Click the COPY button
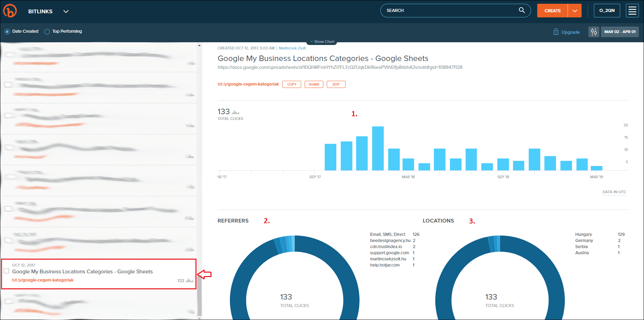 click(292, 85)
